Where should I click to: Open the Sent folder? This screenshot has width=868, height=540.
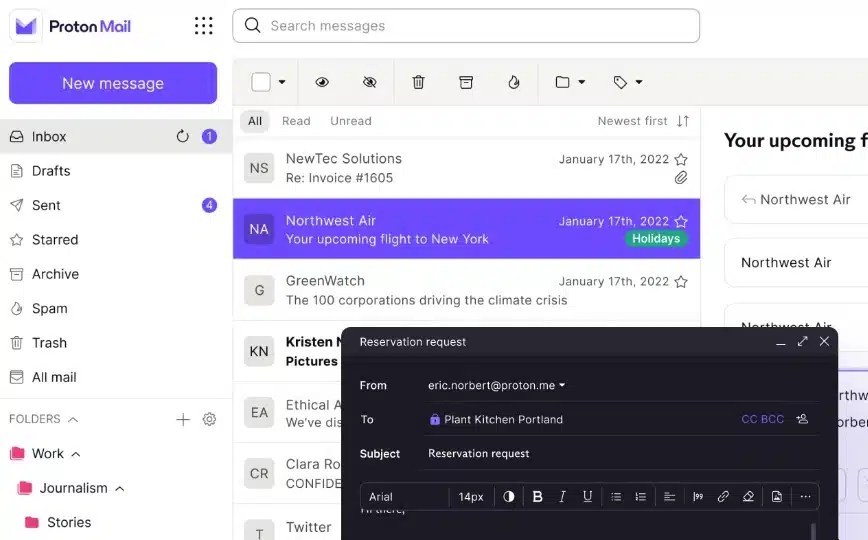[46, 205]
